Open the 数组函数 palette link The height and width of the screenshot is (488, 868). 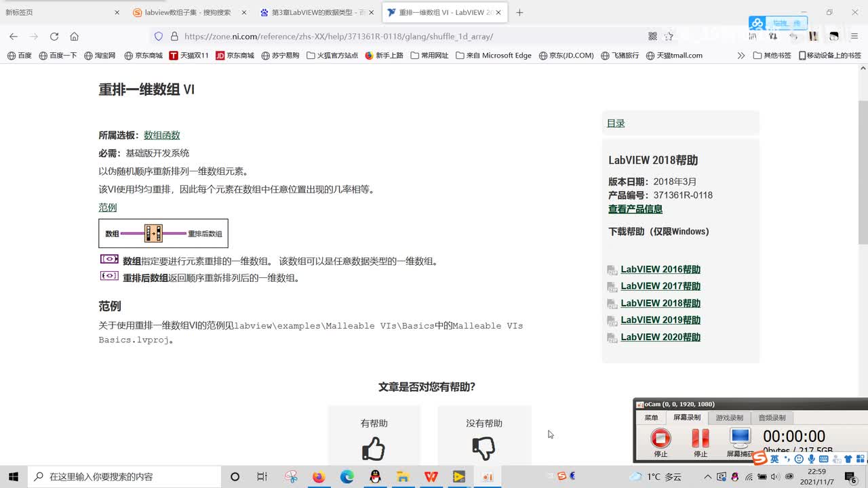(x=162, y=136)
